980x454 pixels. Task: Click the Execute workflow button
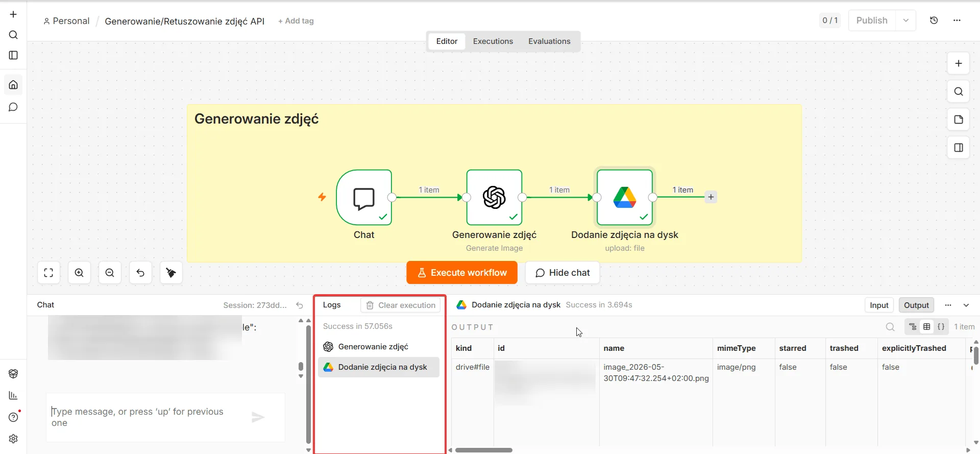point(462,273)
